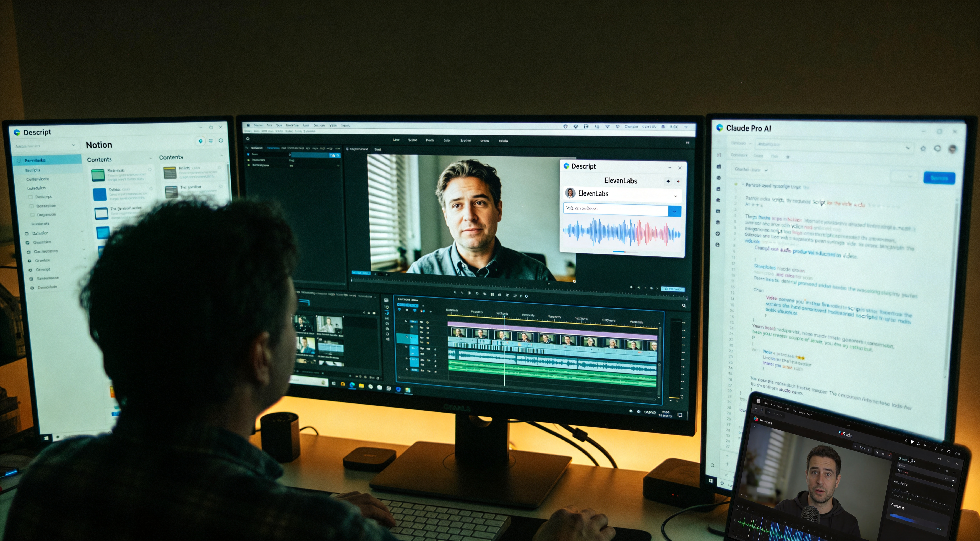Collapse the right Contents column via its arrow
The height and width of the screenshot is (541, 980).
pyautogui.click(x=222, y=156)
